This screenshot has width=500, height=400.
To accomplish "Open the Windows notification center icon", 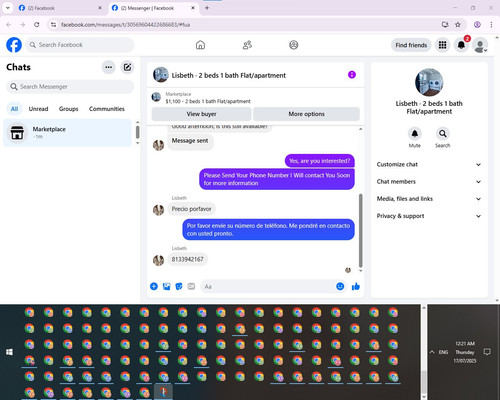I will 487,352.
